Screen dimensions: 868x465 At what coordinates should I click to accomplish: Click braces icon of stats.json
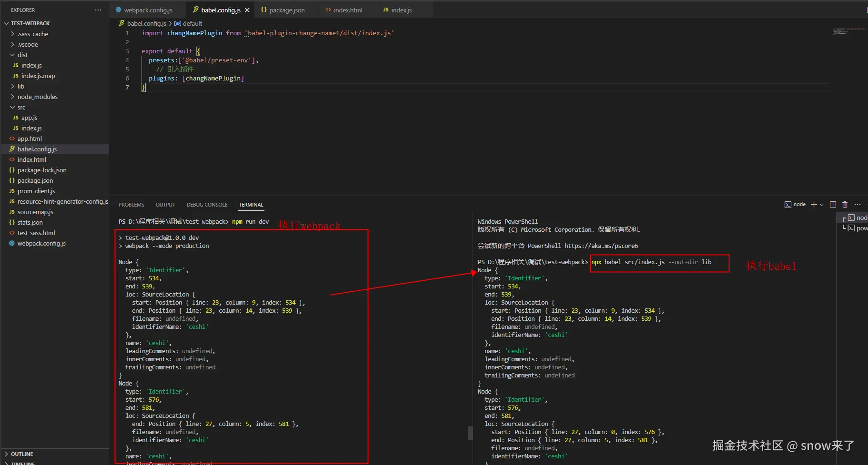(x=12, y=222)
